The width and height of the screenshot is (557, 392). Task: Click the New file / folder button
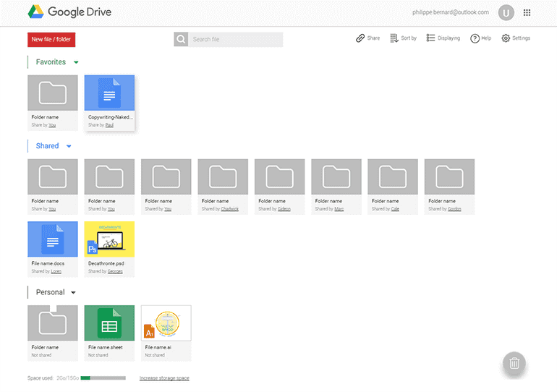(x=51, y=39)
